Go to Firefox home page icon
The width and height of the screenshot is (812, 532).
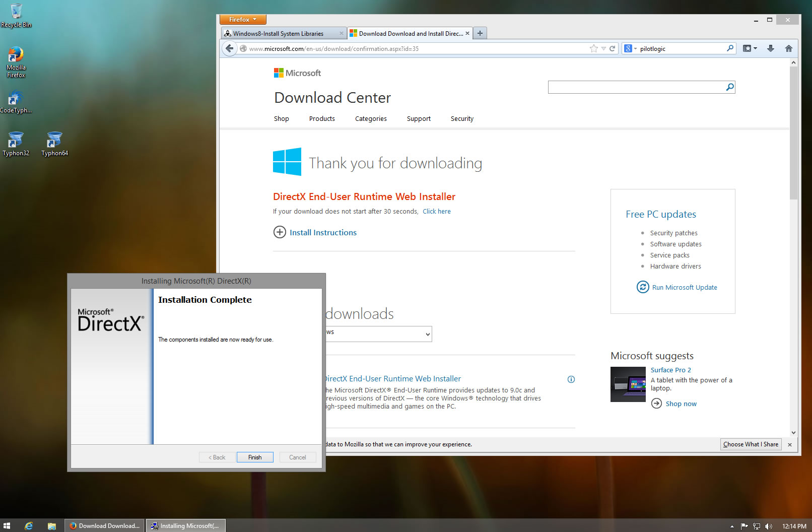789,48
